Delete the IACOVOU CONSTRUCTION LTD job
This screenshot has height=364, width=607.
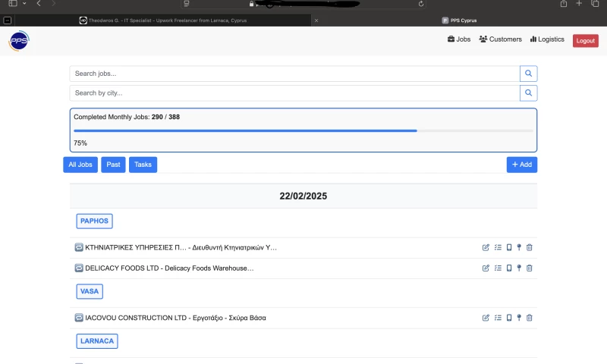tap(529, 318)
